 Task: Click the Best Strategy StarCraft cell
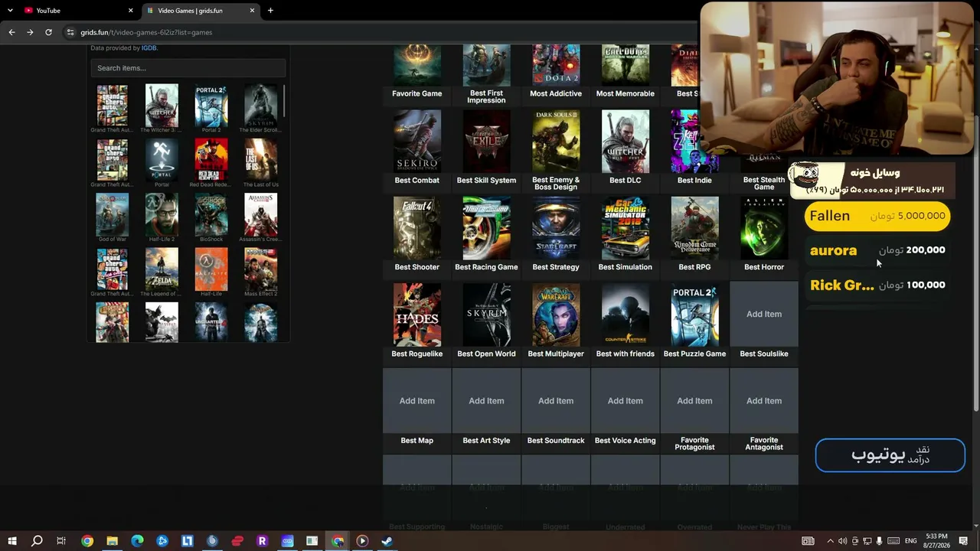coord(556,228)
